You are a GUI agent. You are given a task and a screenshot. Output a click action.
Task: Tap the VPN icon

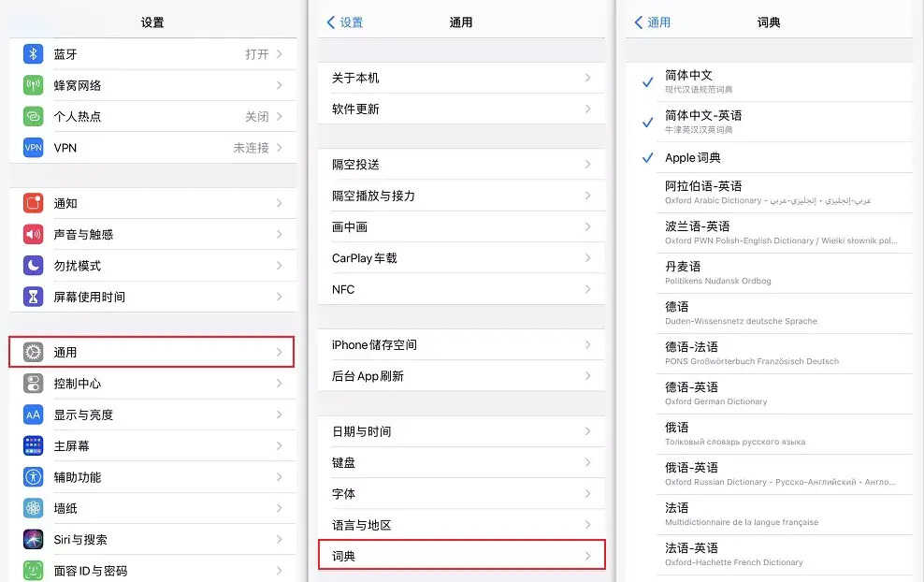[34, 148]
